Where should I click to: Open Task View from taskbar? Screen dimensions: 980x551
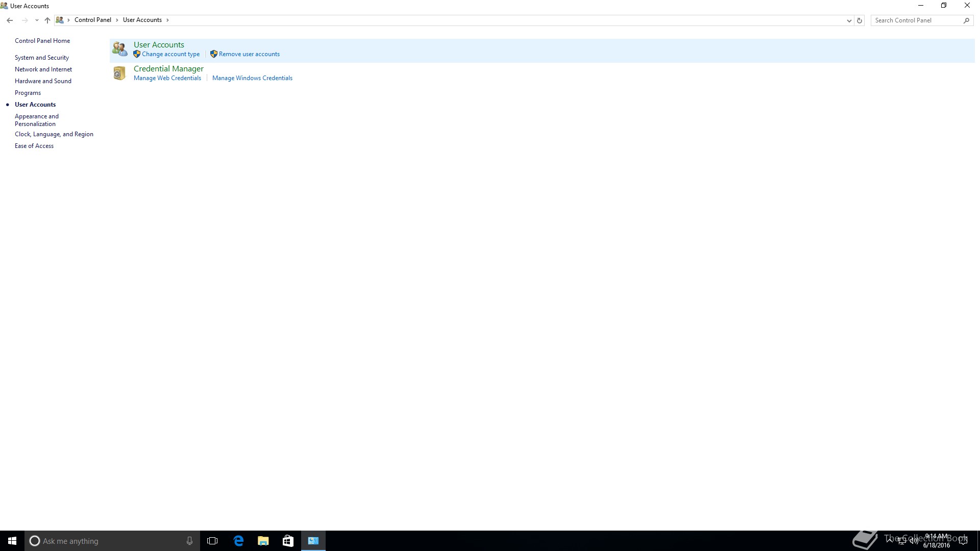coord(212,541)
